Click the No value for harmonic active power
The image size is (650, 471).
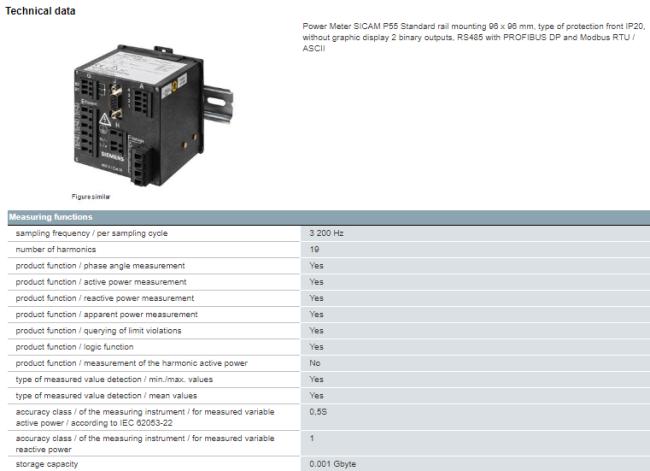coord(315,362)
